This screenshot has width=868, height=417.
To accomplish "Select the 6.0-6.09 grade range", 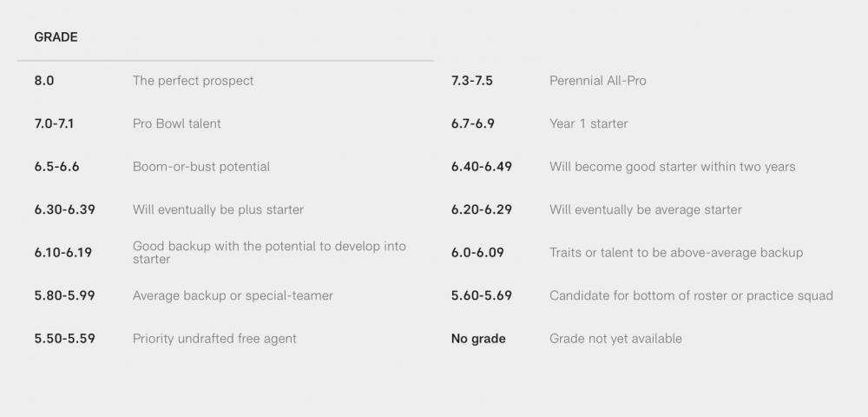I will [477, 253].
